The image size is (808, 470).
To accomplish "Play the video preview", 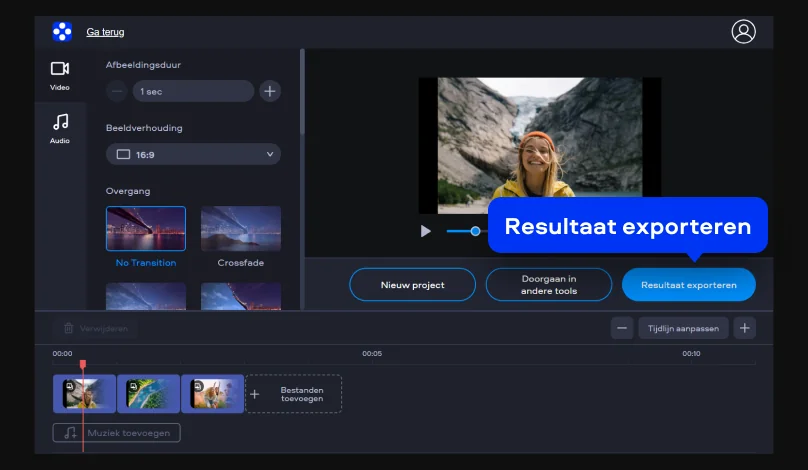I will [426, 231].
